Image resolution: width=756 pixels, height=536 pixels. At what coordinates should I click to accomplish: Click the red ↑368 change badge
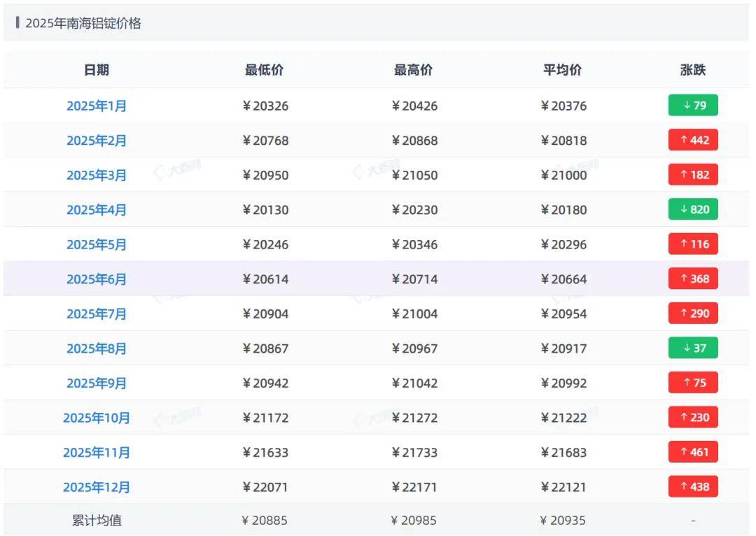[693, 278]
